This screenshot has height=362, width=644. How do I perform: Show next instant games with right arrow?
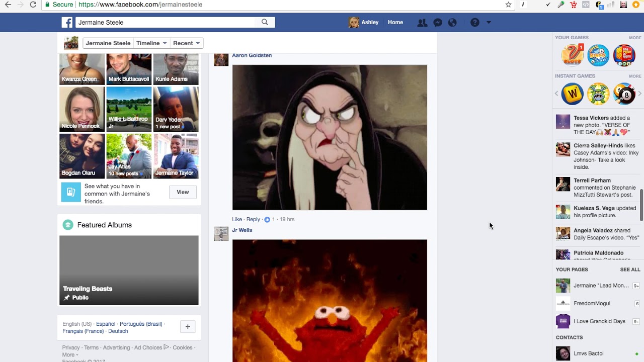click(640, 94)
